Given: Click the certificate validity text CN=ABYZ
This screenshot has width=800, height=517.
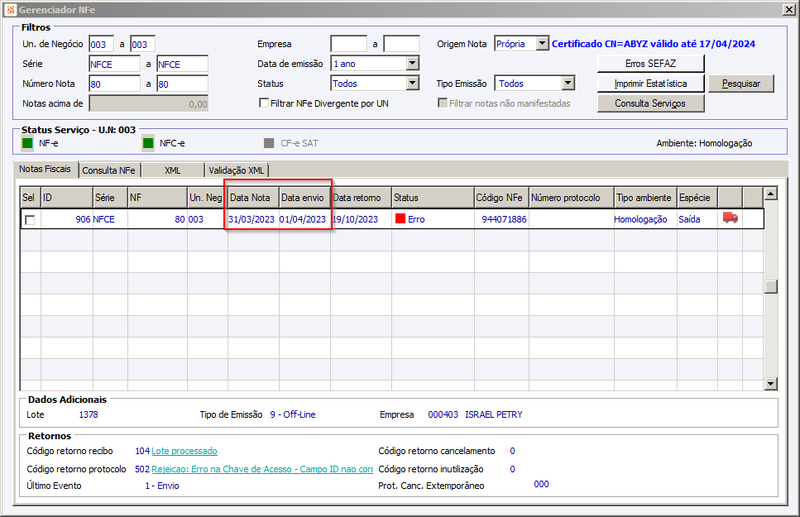Looking at the screenshot, I should pos(653,44).
